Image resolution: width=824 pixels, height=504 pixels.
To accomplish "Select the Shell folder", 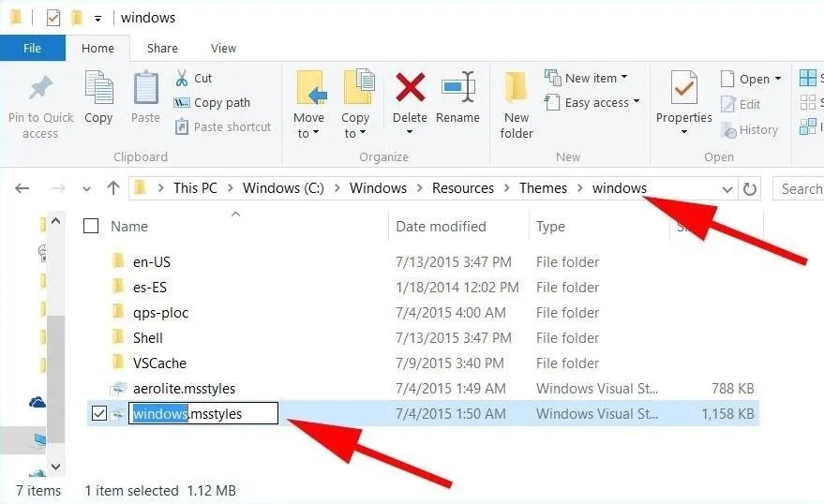I will coord(148,337).
